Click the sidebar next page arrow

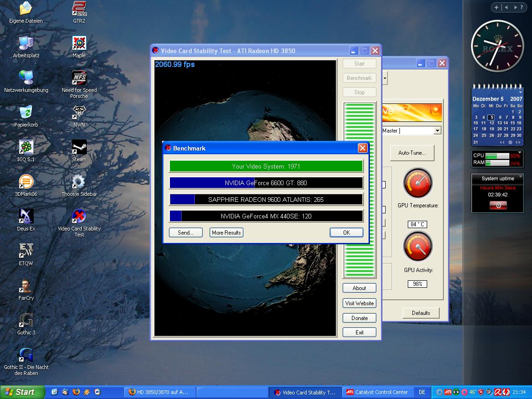pyautogui.click(x=515, y=7)
